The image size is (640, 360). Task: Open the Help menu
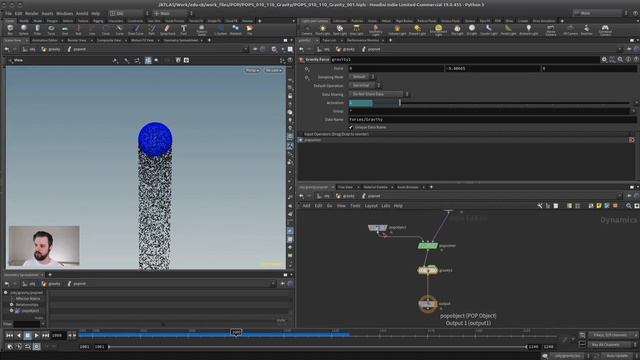coord(96,13)
